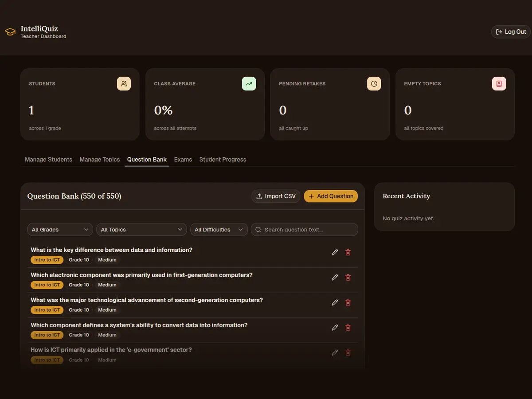Click the IntelliQuiz graduation cap logo
This screenshot has height=399, width=532.
(x=10, y=32)
